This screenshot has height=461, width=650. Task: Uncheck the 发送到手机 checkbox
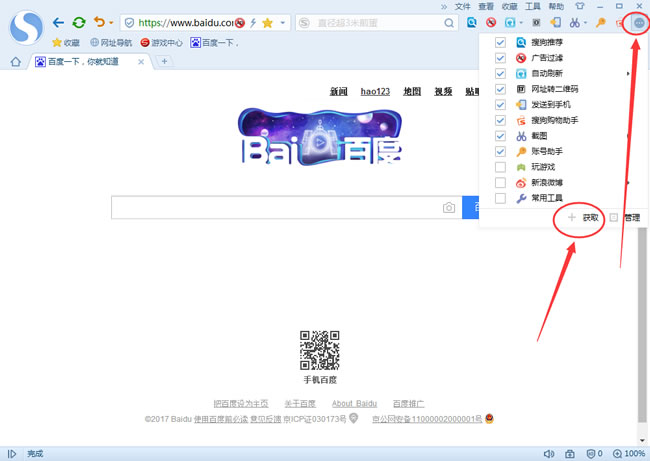[x=500, y=104]
